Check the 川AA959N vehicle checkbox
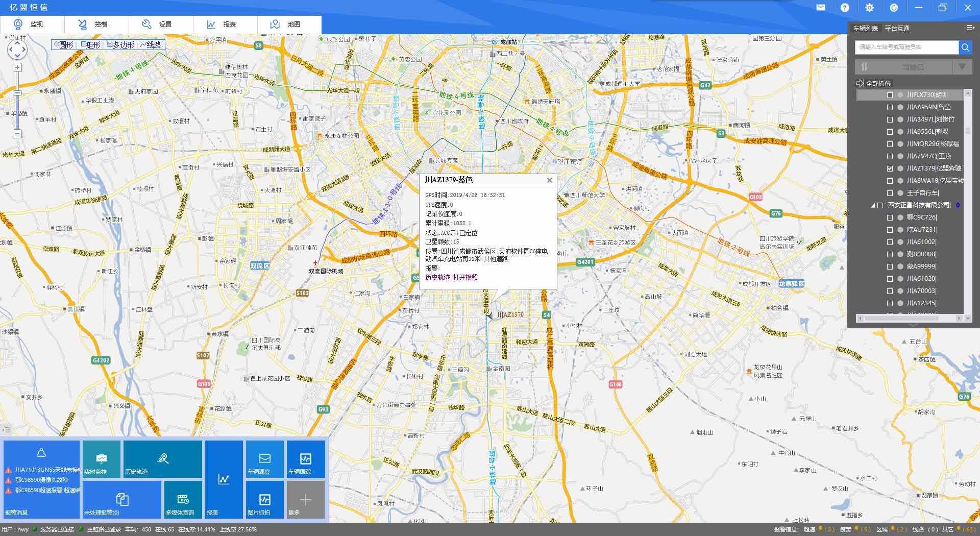980x536 pixels. (890, 107)
